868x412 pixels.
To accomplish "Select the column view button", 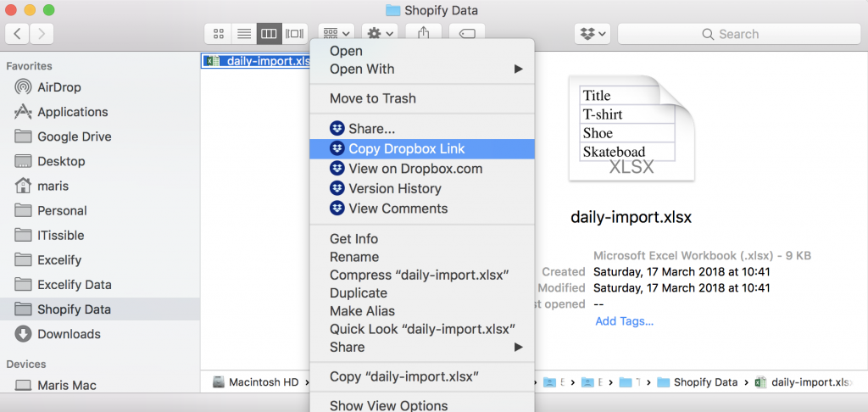I will 269,34.
